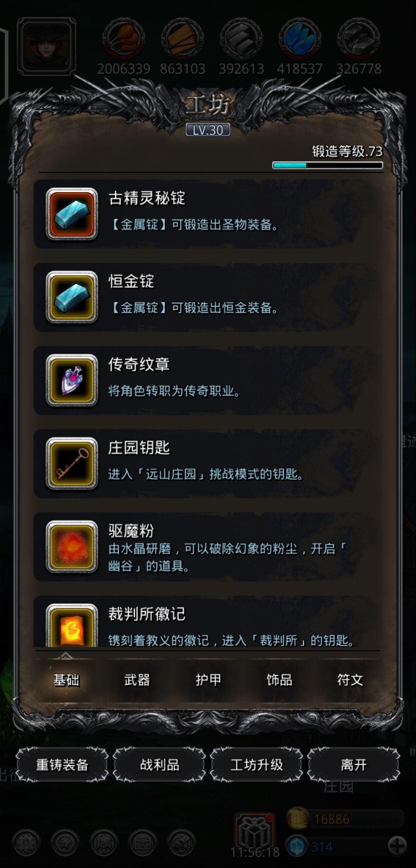The height and width of the screenshot is (868, 416).
Task: Select the 古精灵秘锭 ingot icon
Action: (72, 214)
